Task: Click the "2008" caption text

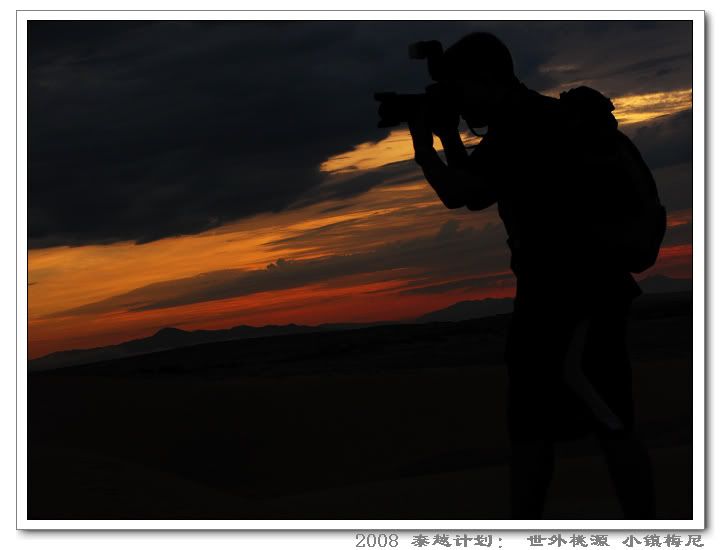Action: coord(376,540)
